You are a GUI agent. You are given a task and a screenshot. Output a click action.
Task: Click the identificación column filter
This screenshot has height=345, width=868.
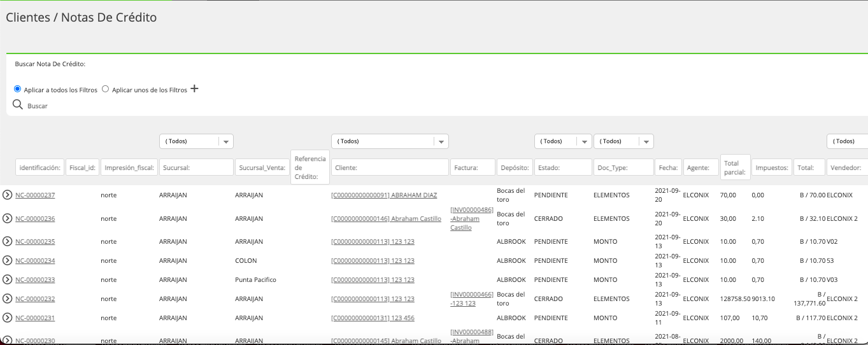[39, 167]
